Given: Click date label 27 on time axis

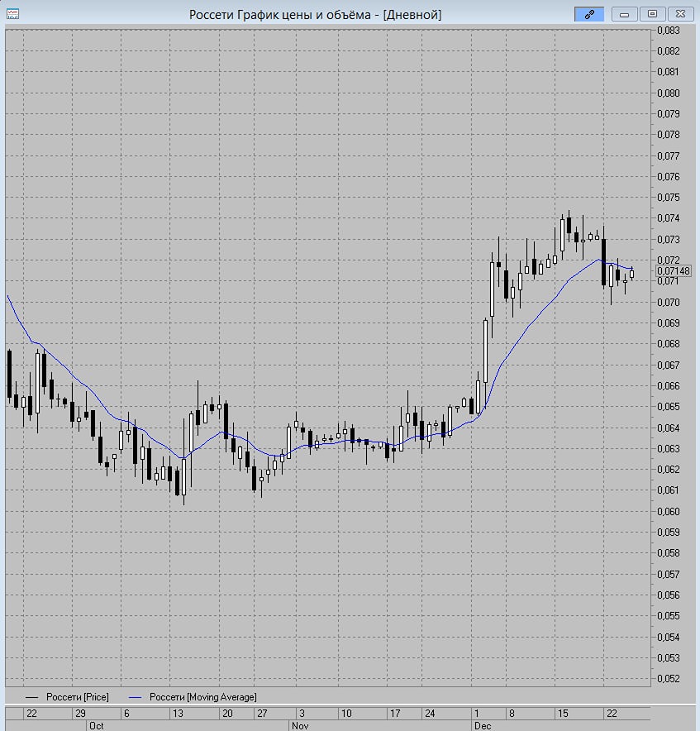Looking at the screenshot, I should [x=262, y=714].
